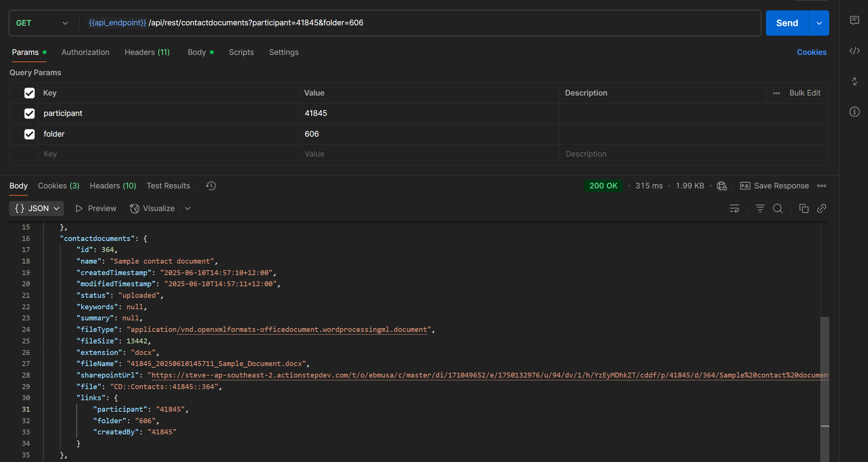This screenshot has height=462, width=868.
Task: Click the "Sample contact document" name value
Action: click(162, 261)
